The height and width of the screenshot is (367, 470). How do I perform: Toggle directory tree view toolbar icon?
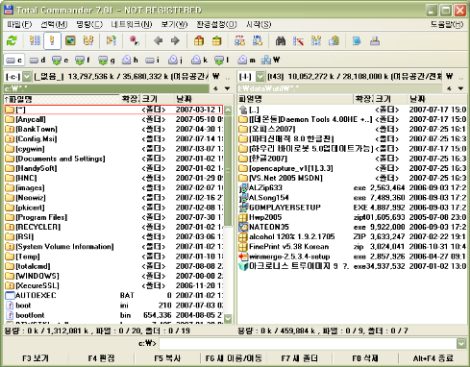point(88,41)
